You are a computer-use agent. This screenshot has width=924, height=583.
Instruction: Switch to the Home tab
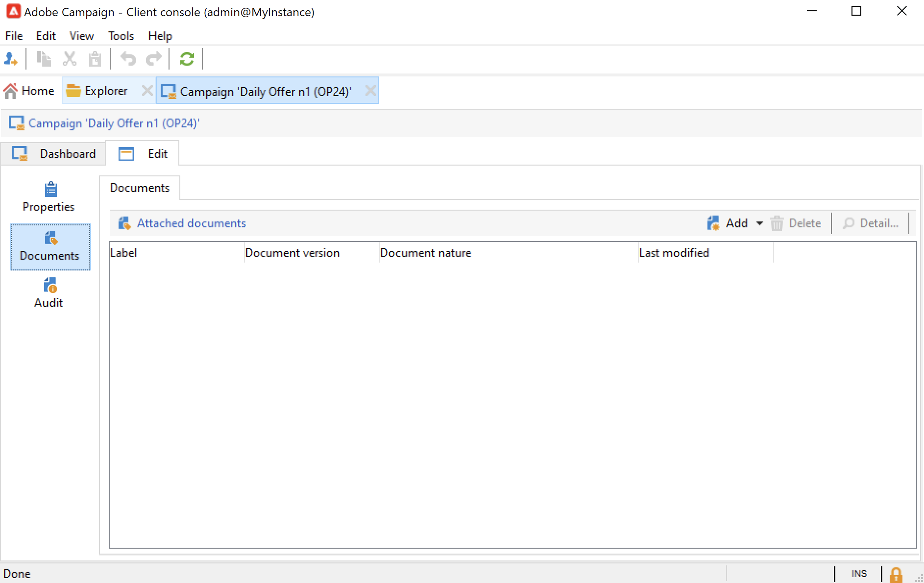point(29,91)
